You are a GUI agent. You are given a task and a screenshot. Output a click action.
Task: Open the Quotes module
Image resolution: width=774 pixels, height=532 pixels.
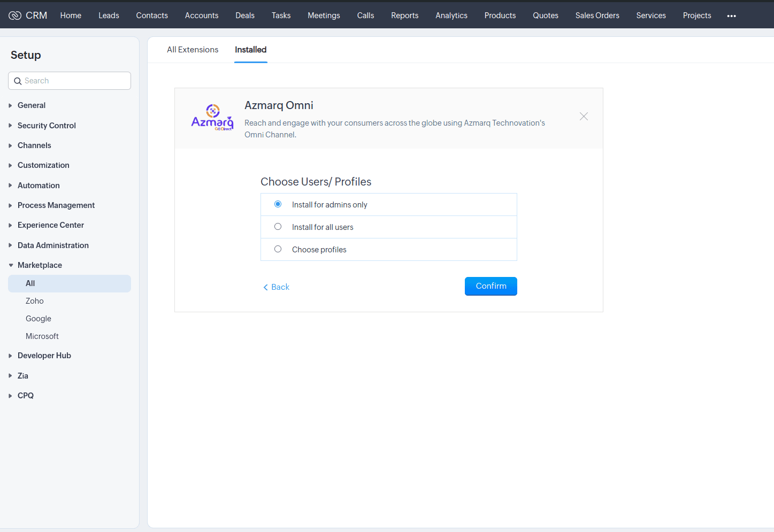pos(546,16)
